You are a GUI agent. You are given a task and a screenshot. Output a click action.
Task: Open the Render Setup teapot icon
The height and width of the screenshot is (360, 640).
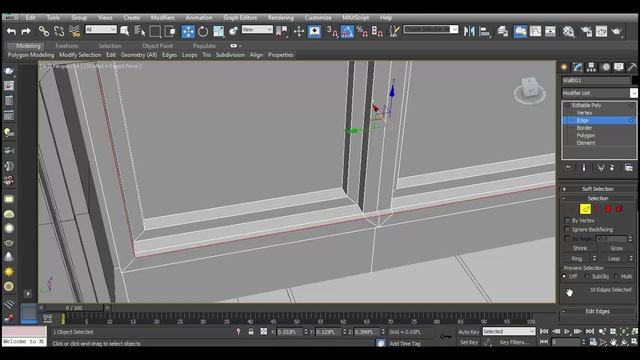pyautogui.click(x=586, y=31)
